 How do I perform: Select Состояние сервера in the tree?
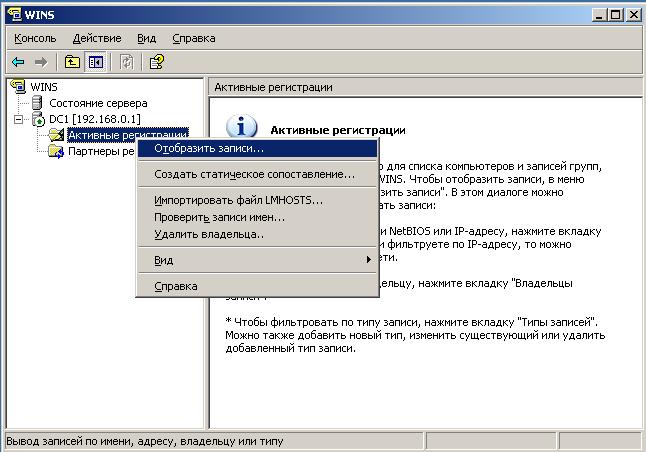[x=98, y=103]
